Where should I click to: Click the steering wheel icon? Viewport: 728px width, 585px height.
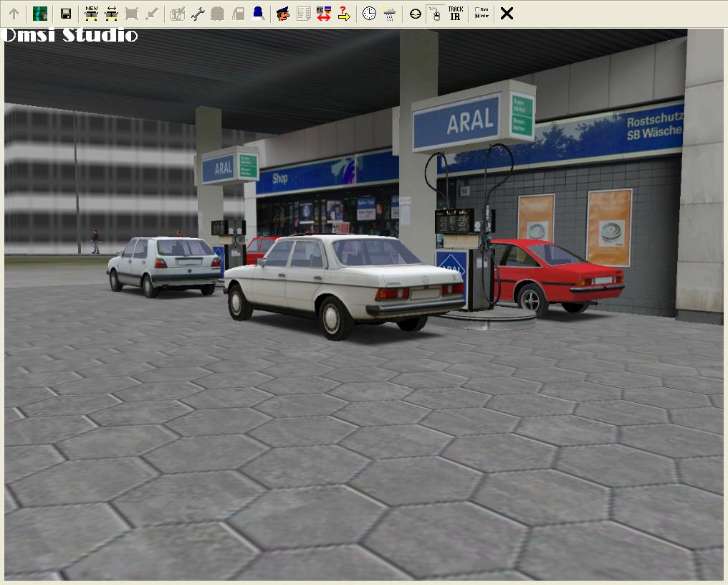(x=416, y=14)
